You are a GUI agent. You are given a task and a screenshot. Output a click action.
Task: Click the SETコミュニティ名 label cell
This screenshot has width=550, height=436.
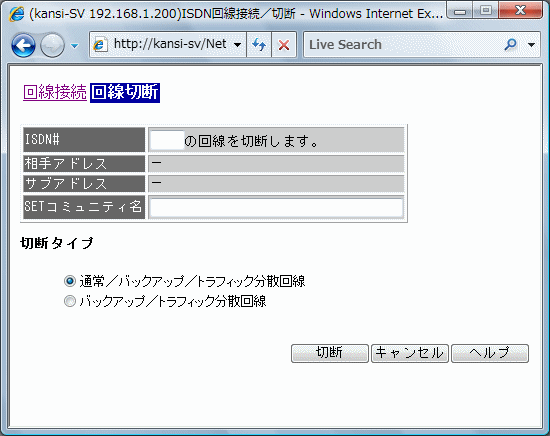(84, 207)
